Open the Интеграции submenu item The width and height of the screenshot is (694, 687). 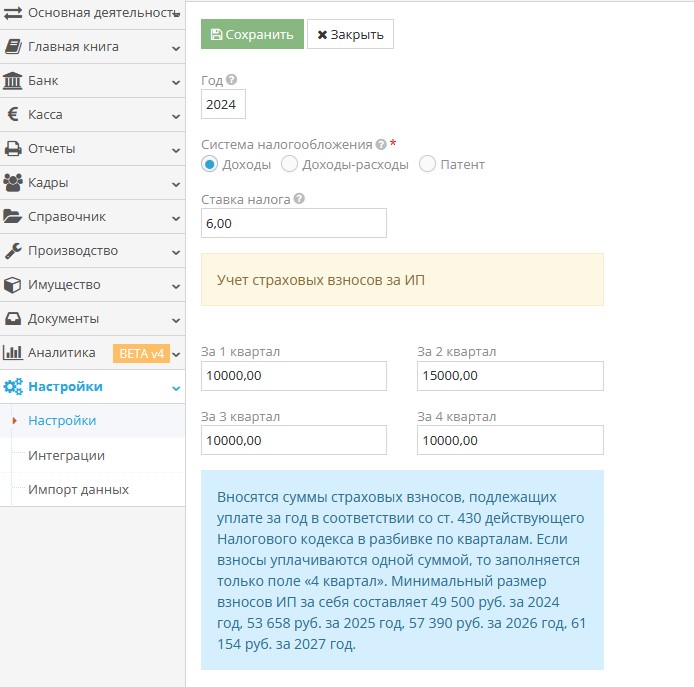pyautogui.click(x=66, y=455)
